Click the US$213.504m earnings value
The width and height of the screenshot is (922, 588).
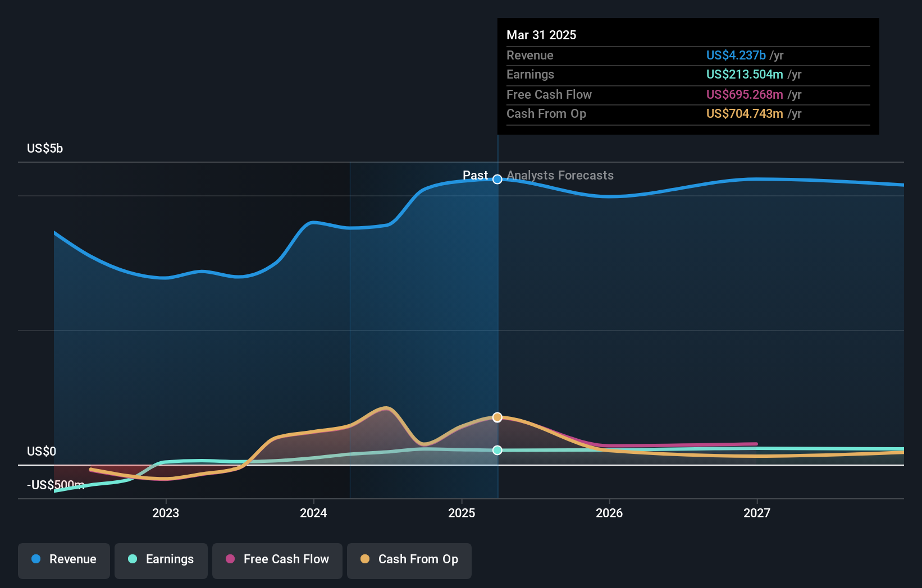[x=745, y=75]
